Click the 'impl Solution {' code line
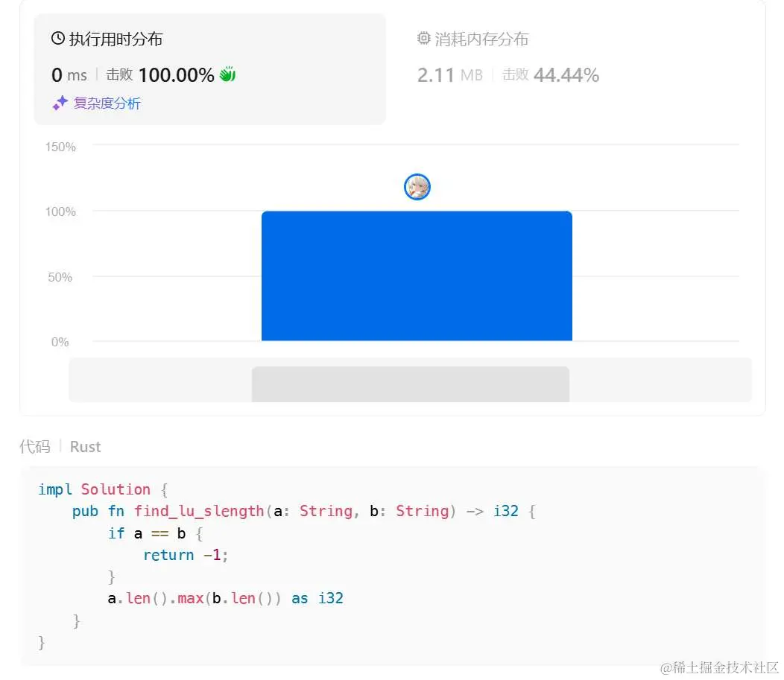Image resolution: width=784 pixels, height=680 pixels. point(103,489)
